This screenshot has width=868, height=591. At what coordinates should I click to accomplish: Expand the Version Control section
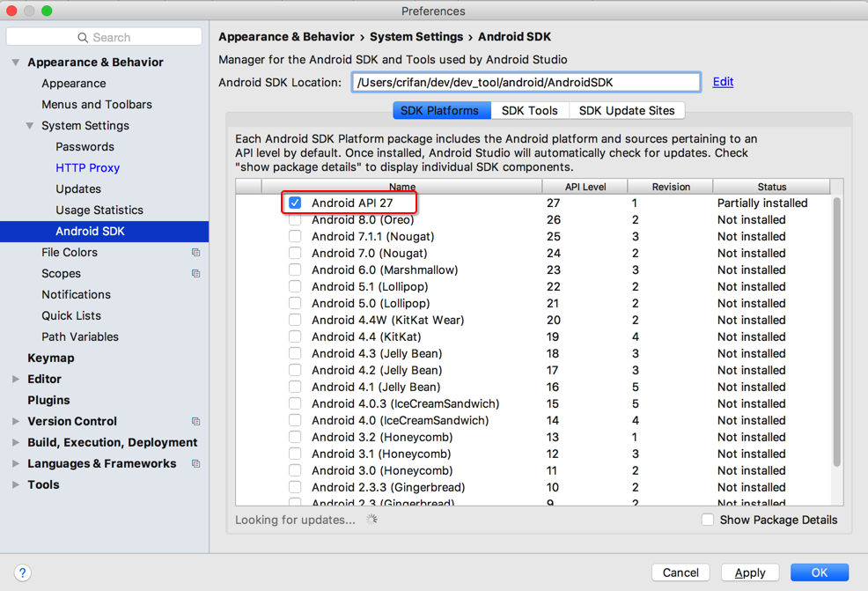coord(16,422)
